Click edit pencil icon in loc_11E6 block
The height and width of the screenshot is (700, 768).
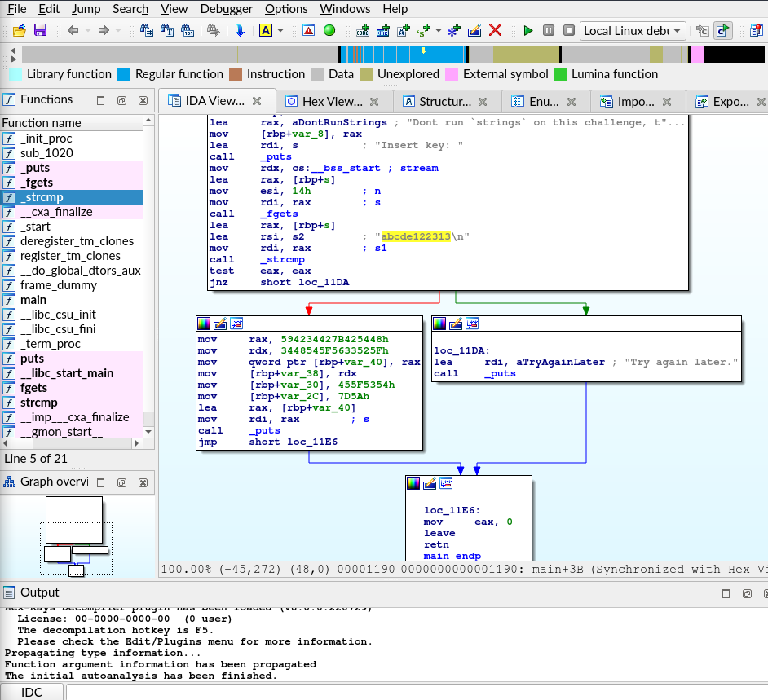(430, 483)
